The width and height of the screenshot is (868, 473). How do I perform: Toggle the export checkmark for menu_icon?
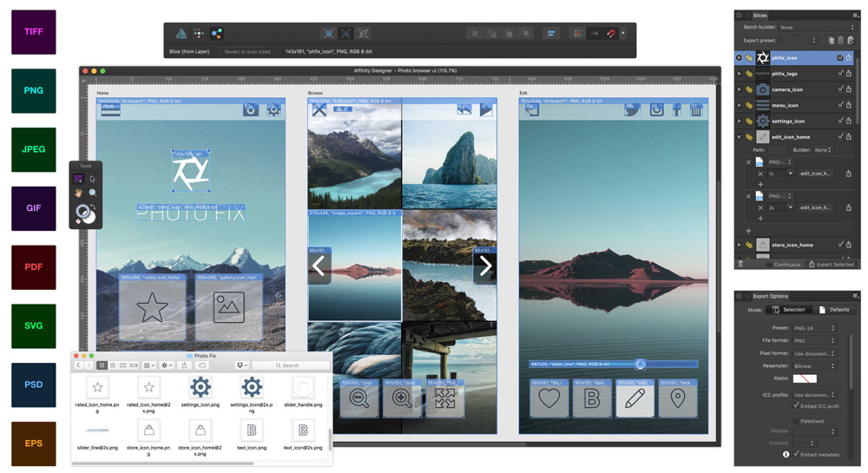coord(840,104)
